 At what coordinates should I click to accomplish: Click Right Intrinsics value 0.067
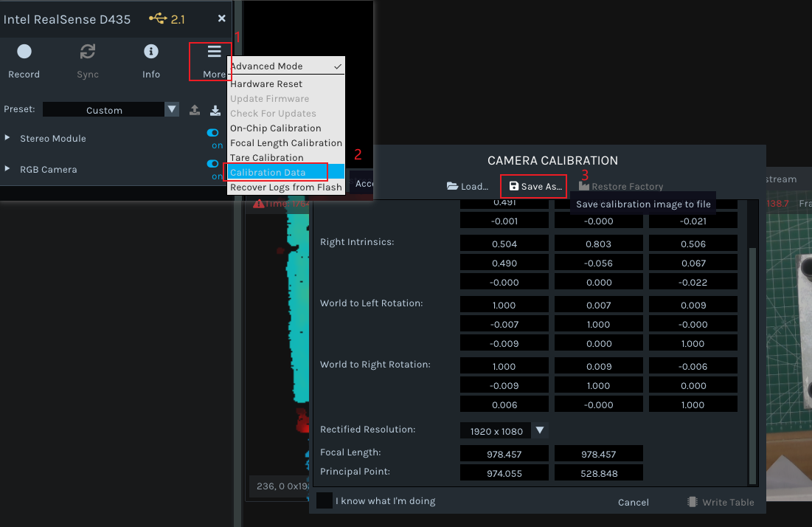click(693, 263)
